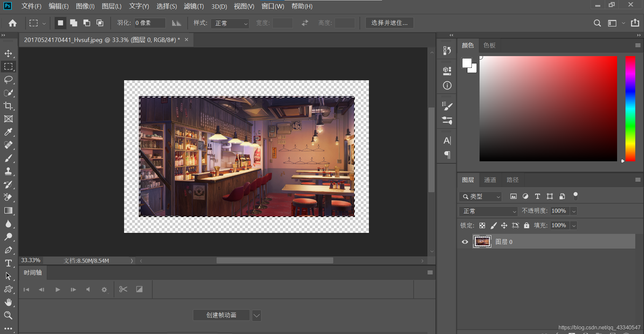Expand the 填充 fill arrow
This screenshot has width=644, height=334.
tap(574, 225)
